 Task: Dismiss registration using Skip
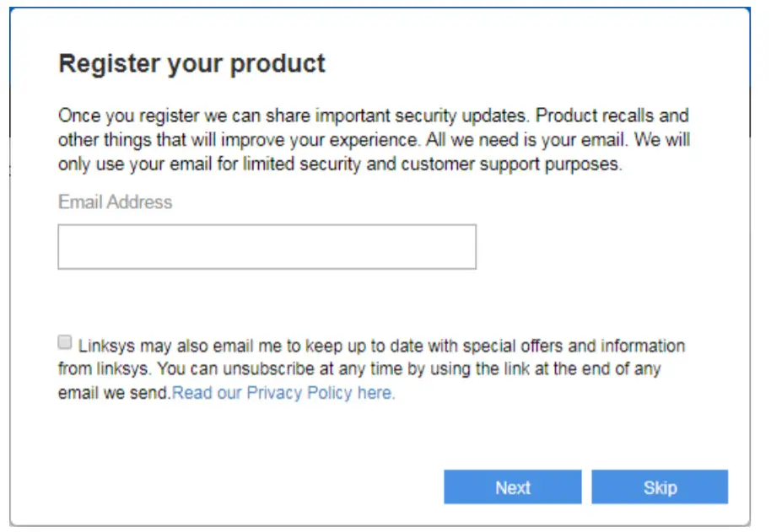(660, 486)
